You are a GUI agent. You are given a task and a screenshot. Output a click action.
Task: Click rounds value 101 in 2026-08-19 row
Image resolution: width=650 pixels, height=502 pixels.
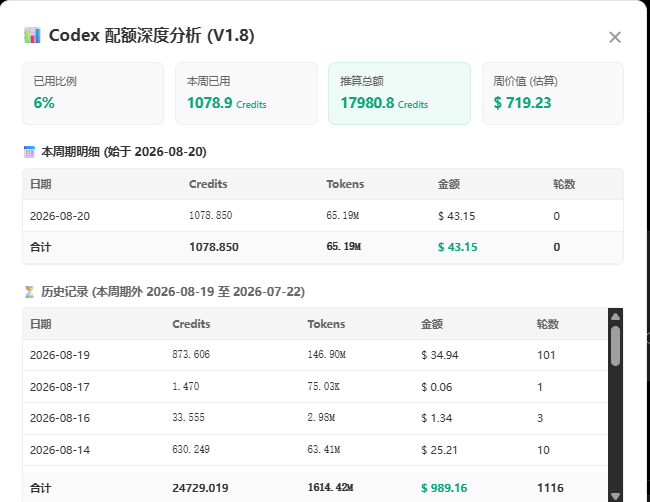point(546,355)
